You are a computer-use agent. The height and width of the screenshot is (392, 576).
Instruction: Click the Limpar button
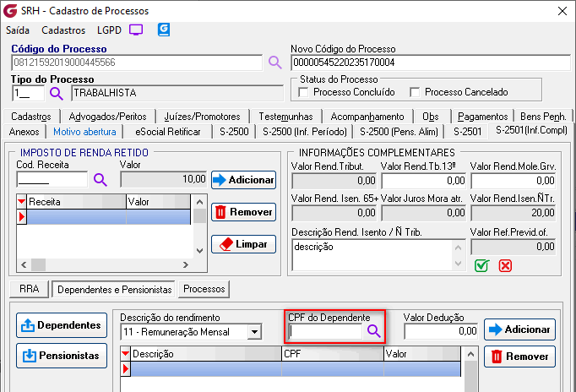(x=243, y=244)
